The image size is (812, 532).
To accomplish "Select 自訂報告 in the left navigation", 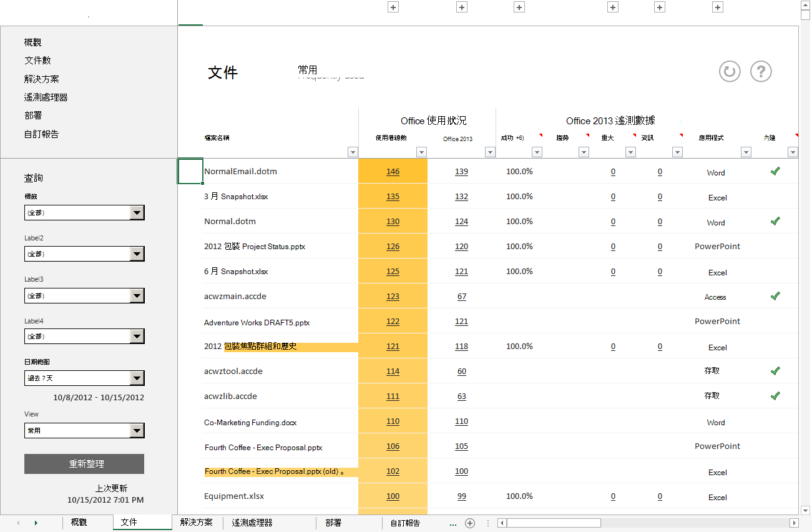I will point(42,134).
